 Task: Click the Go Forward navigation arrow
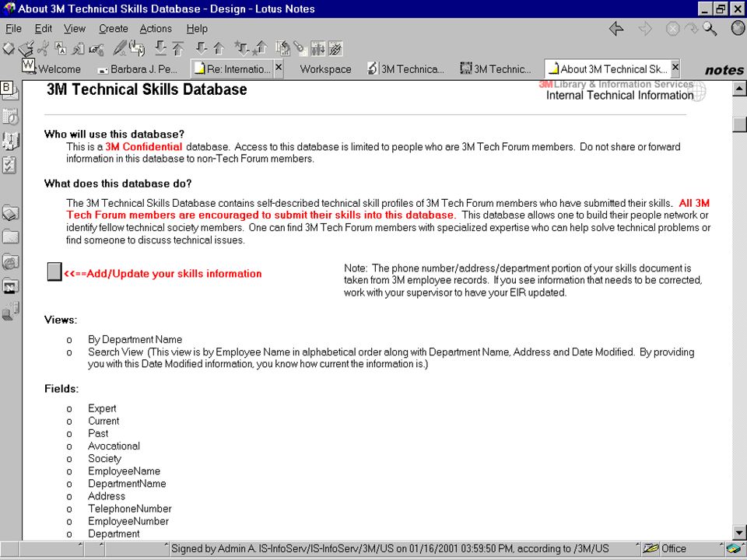(x=645, y=29)
